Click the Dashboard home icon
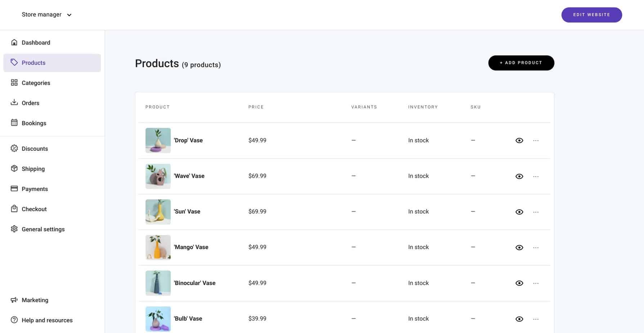The width and height of the screenshot is (644, 333). point(14,43)
